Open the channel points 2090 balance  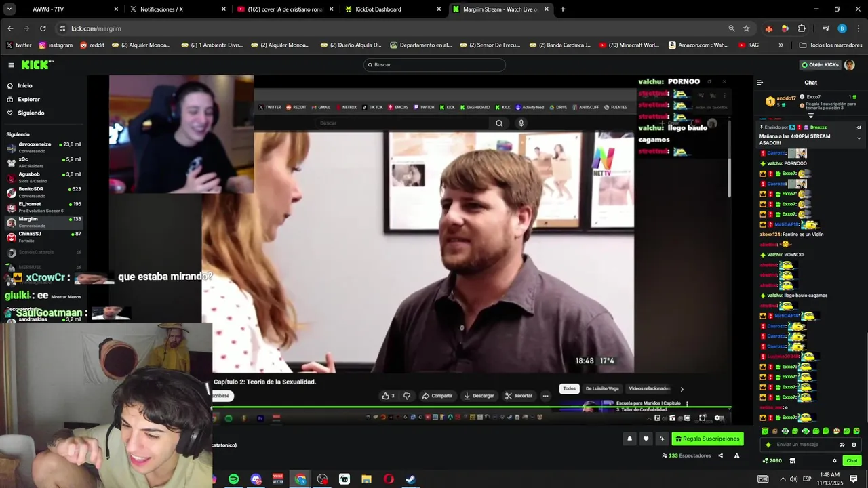(772, 461)
